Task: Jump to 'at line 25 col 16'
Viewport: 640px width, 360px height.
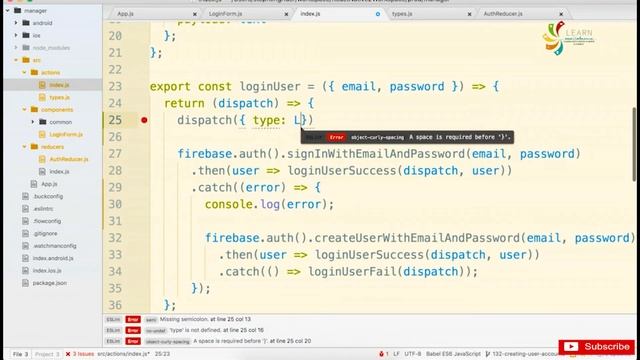Action: pyautogui.click(x=243, y=330)
